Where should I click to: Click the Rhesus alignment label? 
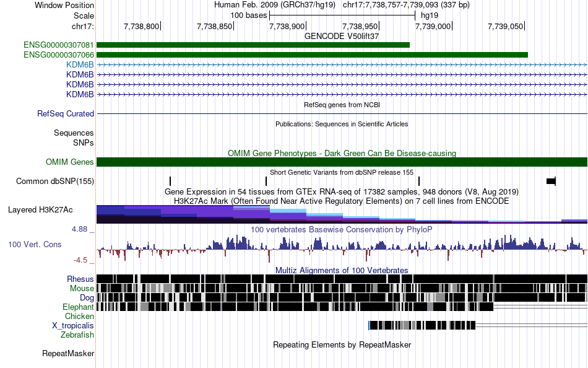pyautogui.click(x=80, y=279)
